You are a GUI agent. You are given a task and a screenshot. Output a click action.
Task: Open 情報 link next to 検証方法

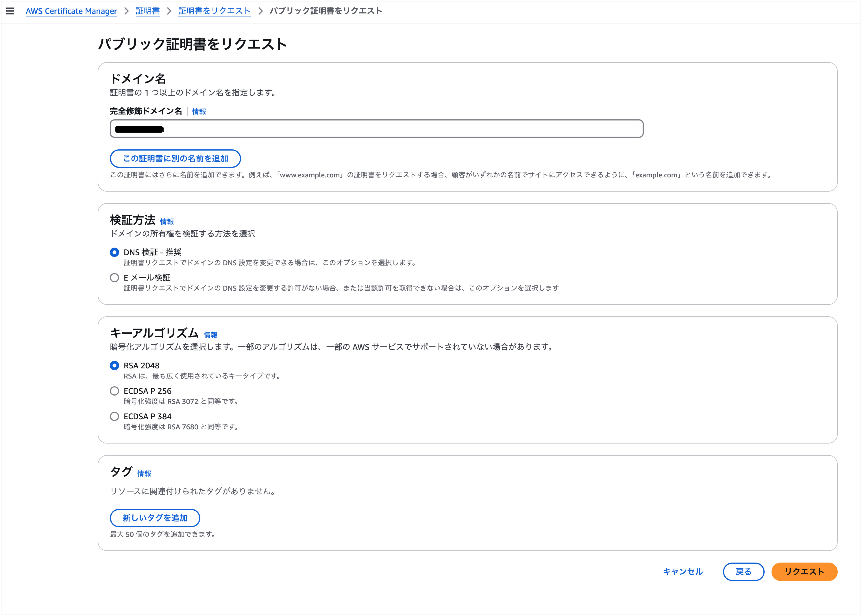[x=167, y=221]
